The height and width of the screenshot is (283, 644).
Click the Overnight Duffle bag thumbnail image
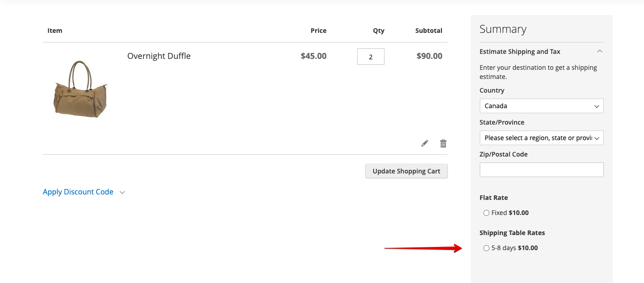[x=80, y=89]
